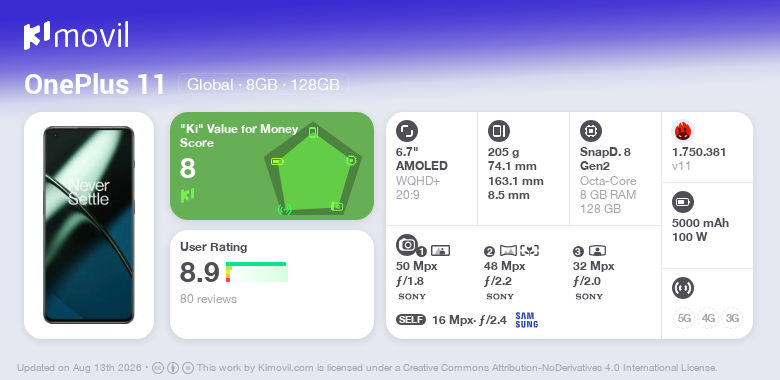Click the Kimovil.com license attribution text
Image resolution: width=780 pixels, height=380 pixels.
click(457, 368)
